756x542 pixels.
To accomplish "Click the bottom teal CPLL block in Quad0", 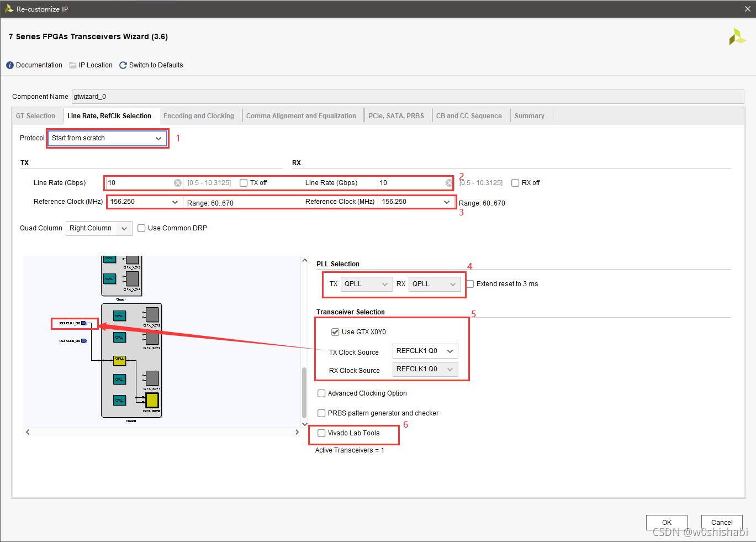I will click(x=119, y=400).
